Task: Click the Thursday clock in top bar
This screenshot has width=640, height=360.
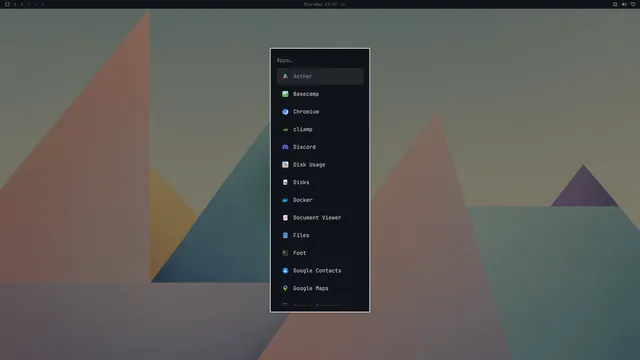Action: [x=320, y=4]
